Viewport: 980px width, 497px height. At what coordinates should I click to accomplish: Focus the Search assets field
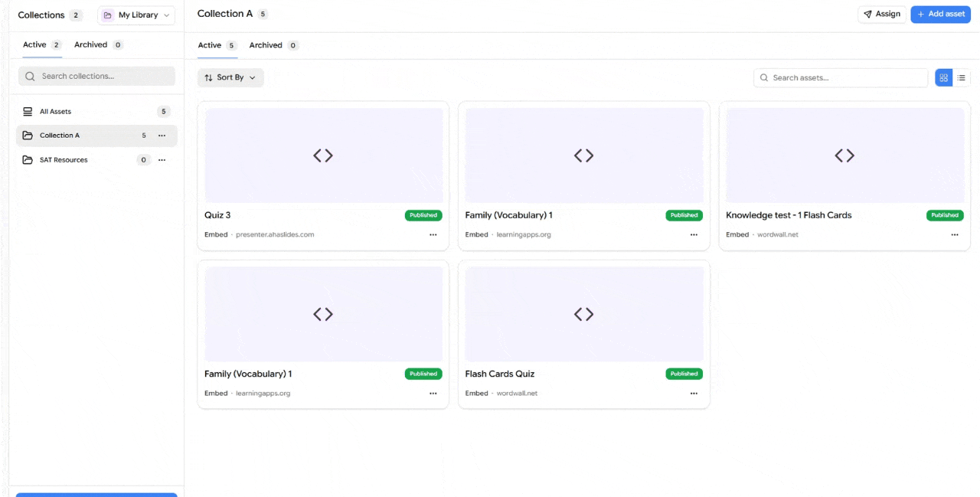coord(841,78)
